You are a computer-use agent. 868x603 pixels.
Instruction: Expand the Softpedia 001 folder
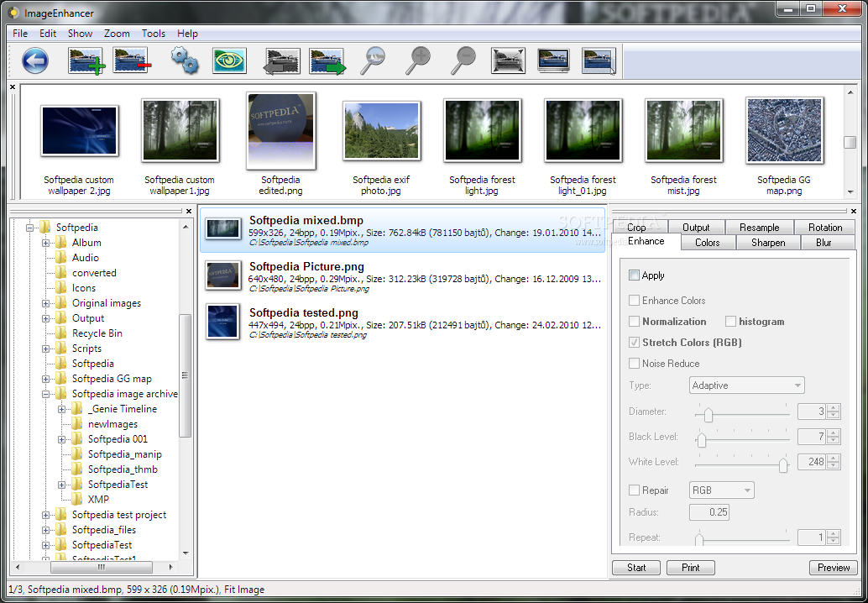[61, 439]
